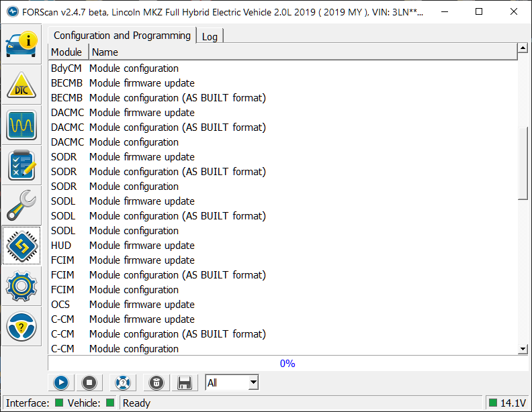This screenshot has height=412, width=532.
Task: Click the scrollbar down arrow
Action: tap(523, 349)
